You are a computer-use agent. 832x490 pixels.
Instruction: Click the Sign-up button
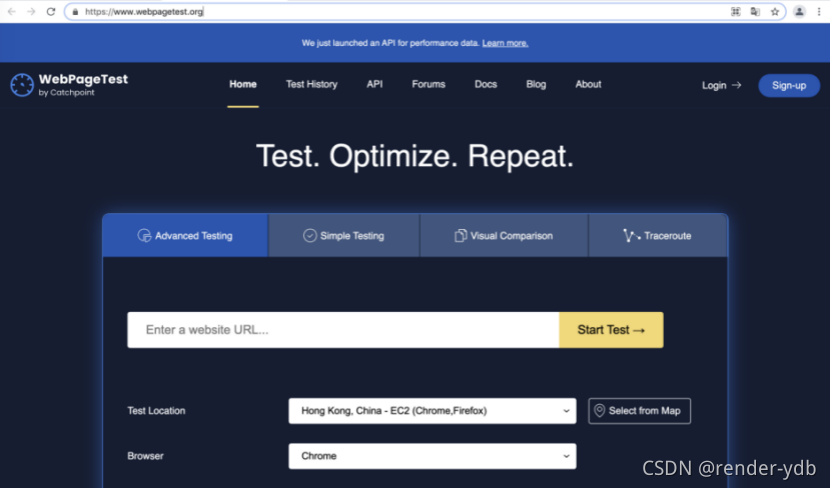pyautogui.click(x=789, y=85)
